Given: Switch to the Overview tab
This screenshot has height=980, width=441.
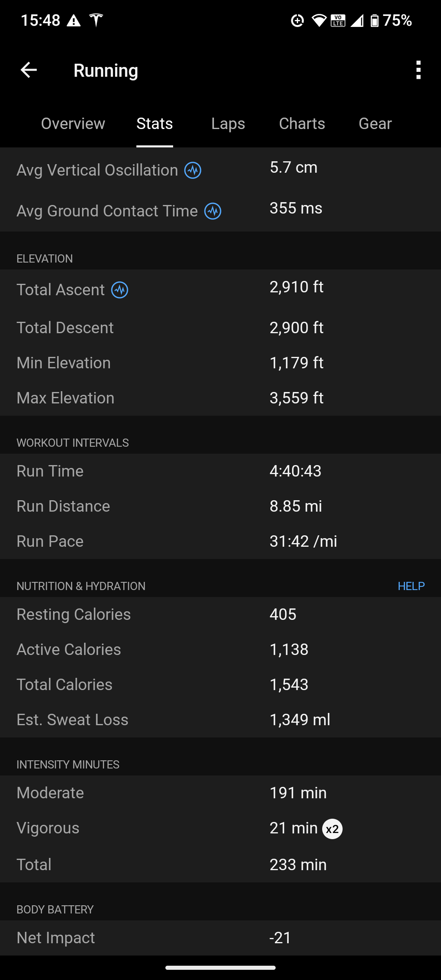Looking at the screenshot, I should point(73,123).
